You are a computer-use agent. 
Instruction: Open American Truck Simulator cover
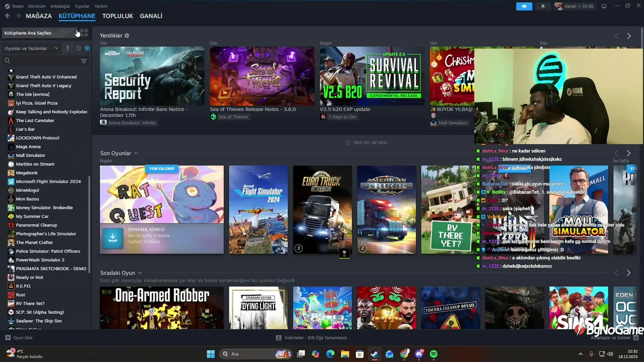click(386, 210)
